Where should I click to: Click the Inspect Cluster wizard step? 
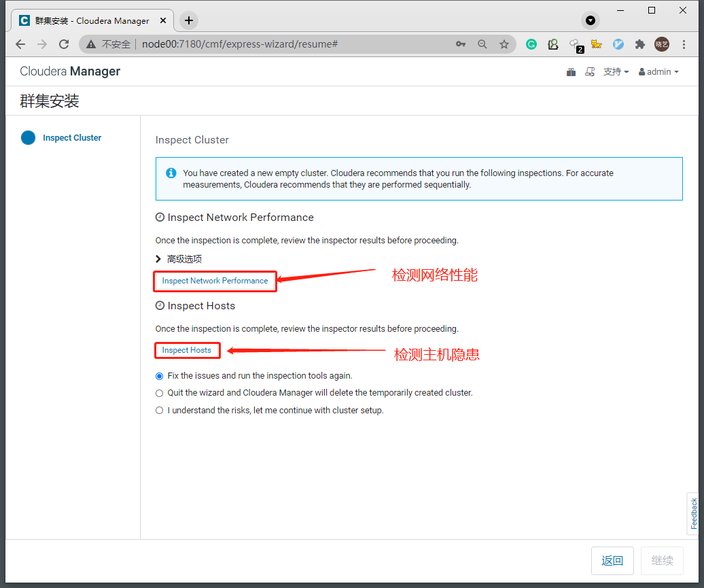72,138
